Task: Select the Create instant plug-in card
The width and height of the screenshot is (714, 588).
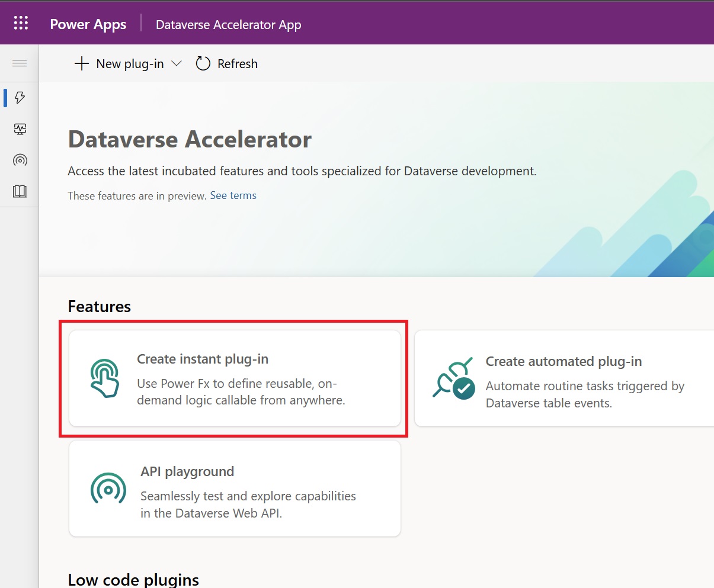Action: [x=235, y=379]
